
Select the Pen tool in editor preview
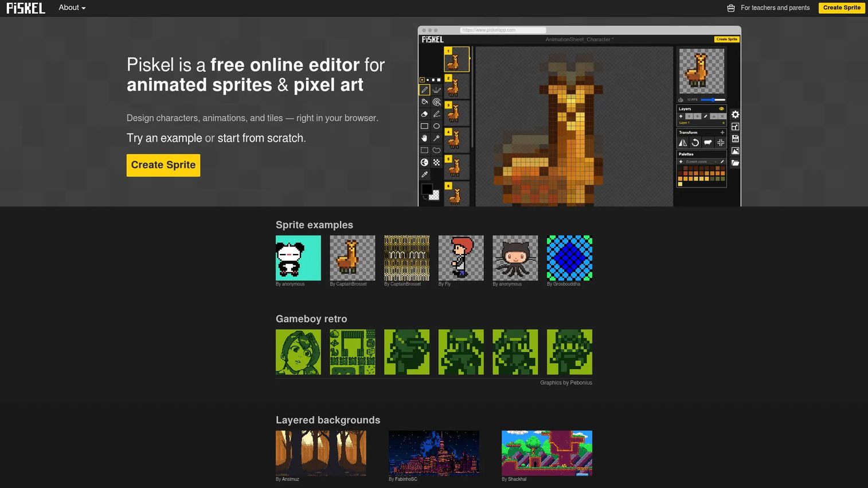[424, 90]
